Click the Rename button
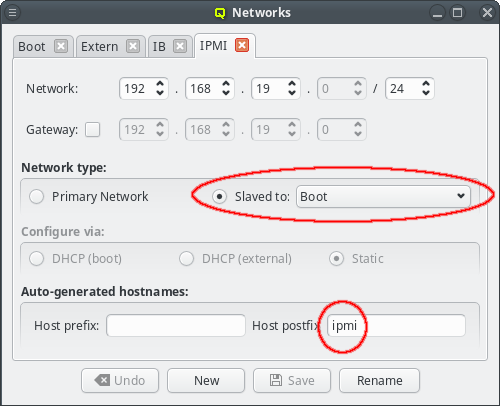500x406 pixels. 379,380
